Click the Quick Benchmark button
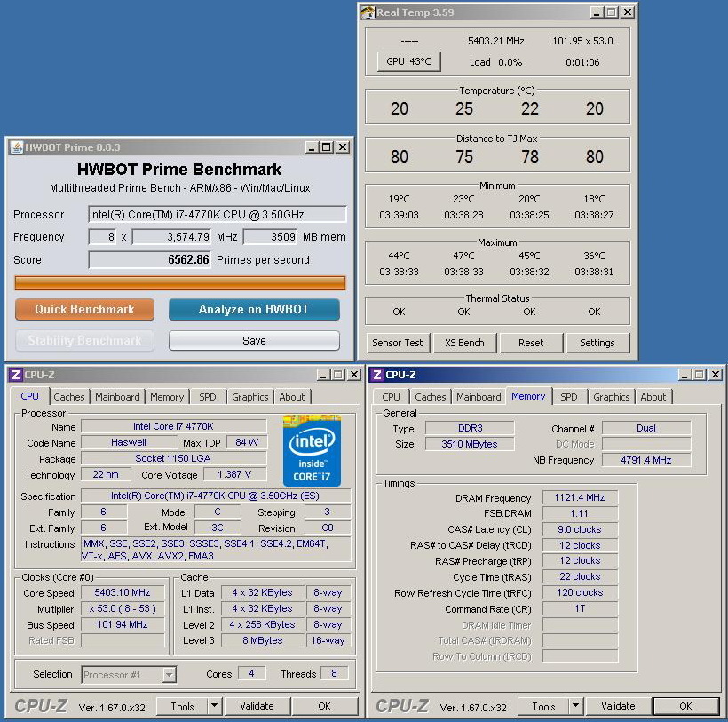728x722 pixels. [x=84, y=310]
